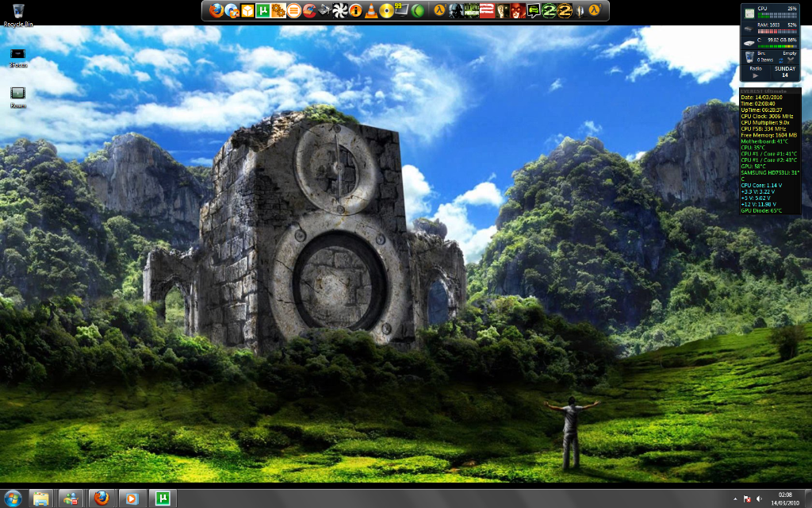Open the orange gears icon in dock
This screenshot has width=812, height=508.
[278, 10]
